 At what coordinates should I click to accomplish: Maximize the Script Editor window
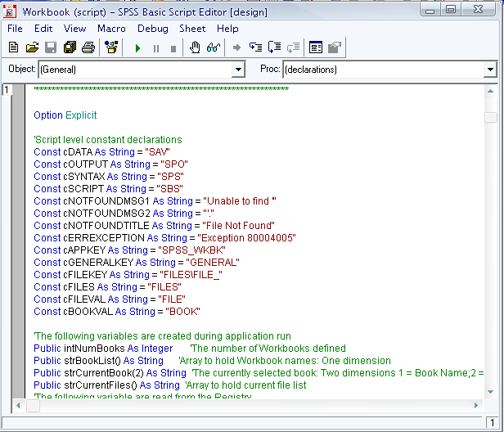451,10
